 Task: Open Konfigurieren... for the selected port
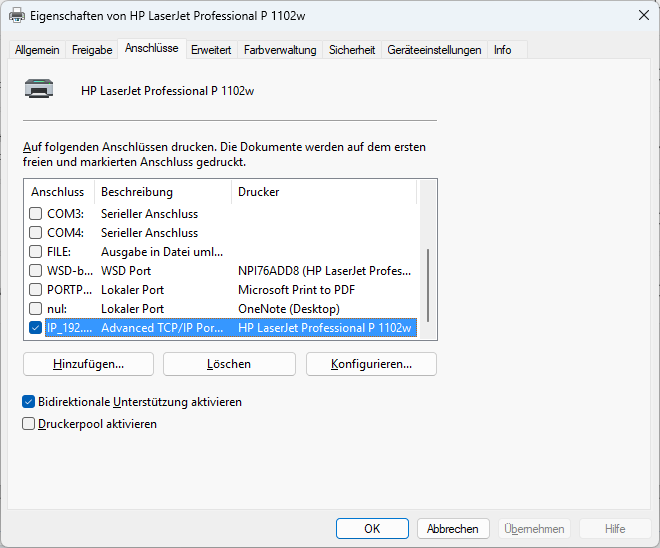coord(371,364)
